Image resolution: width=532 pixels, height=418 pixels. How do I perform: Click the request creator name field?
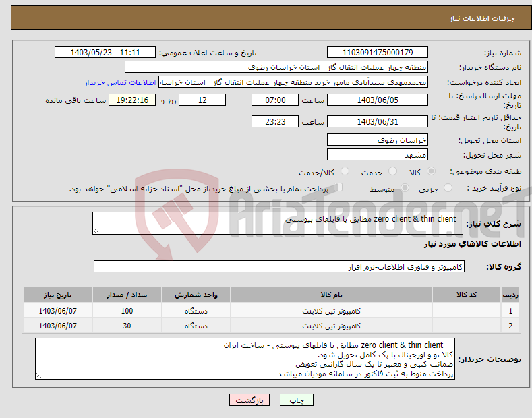[293, 82]
